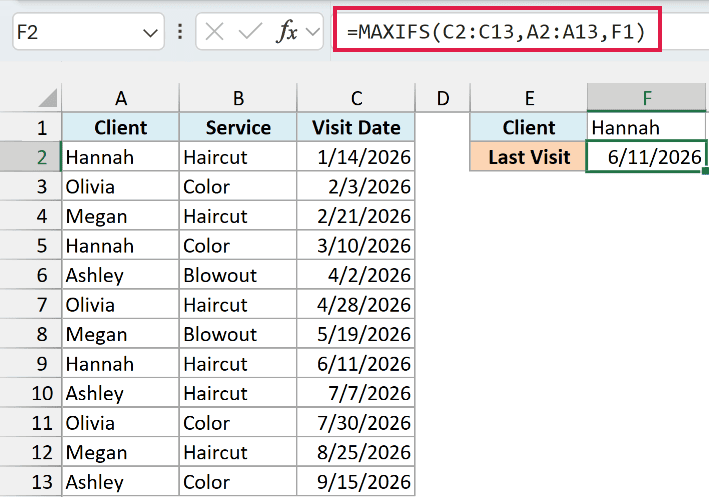Click the Enter checkmark formula icon
This screenshot has width=709, height=497.
(250, 32)
